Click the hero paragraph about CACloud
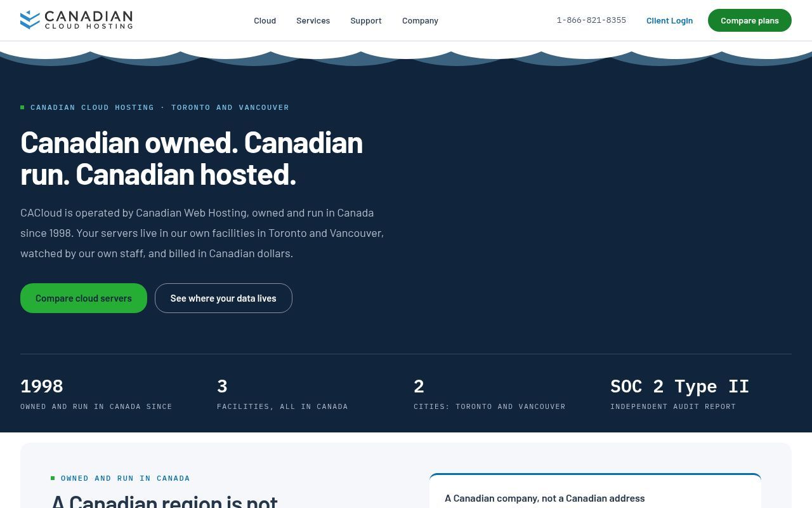This screenshot has height=508, width=812. coord(202,233)
